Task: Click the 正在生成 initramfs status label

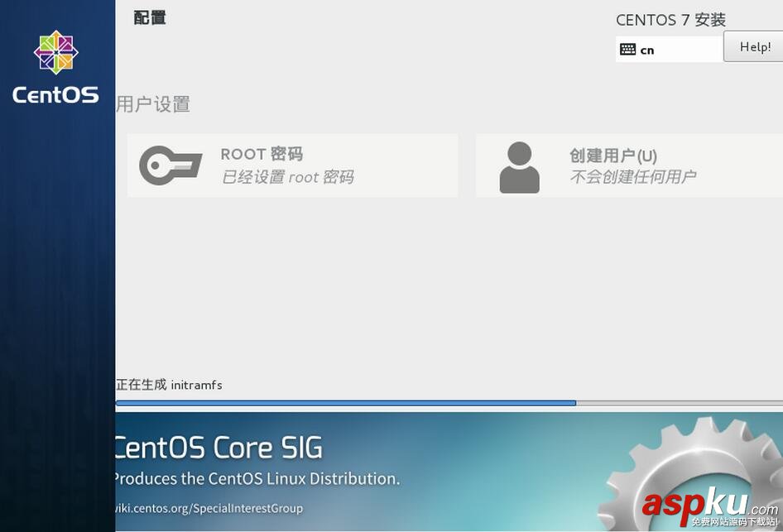Action: click(x=169, y=385)
